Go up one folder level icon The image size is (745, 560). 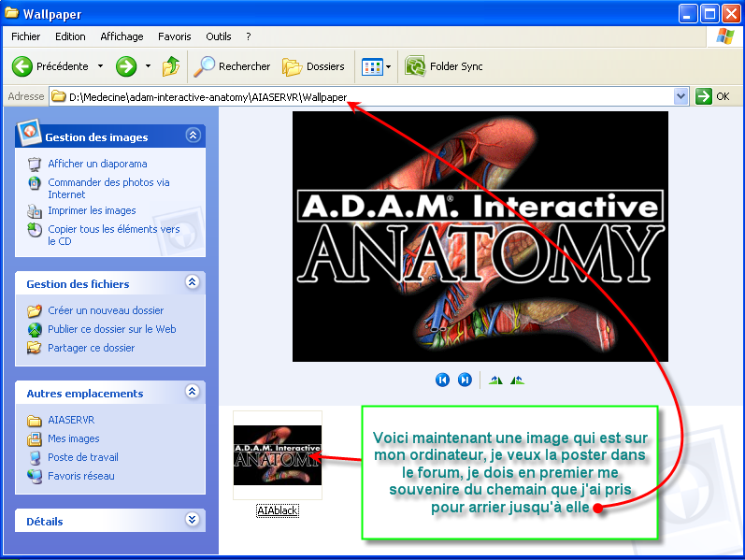pos(170,66)
